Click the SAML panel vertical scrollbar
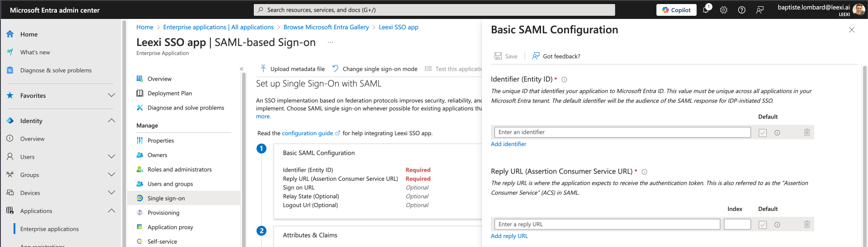The width and height of the screenshot is (868, 247). (x=865, y=156)
